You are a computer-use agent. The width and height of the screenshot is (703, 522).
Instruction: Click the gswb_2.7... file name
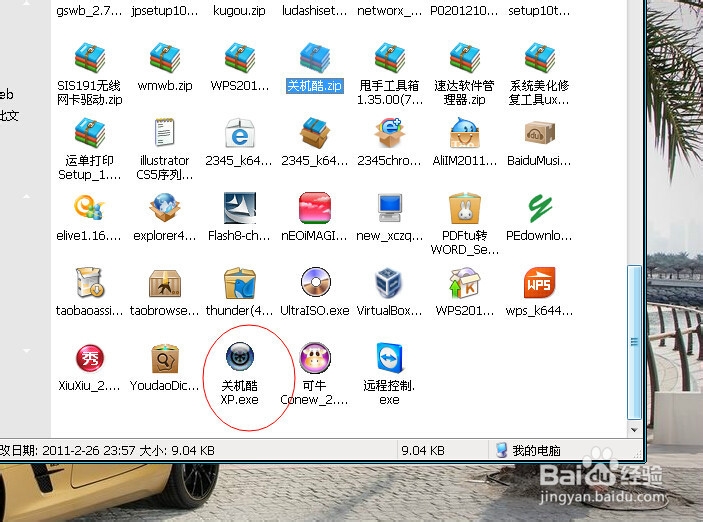pyautogui.click(x=89, y=11)
